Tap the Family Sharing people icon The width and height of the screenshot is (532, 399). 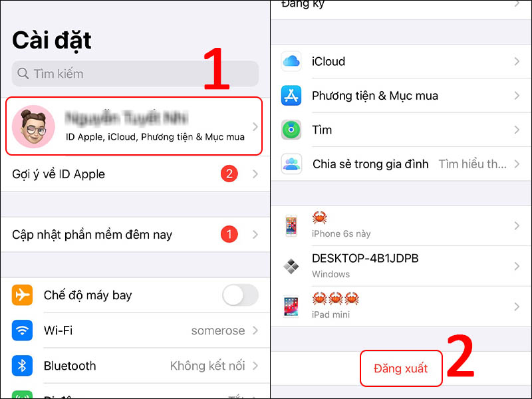tap(291, 164)
